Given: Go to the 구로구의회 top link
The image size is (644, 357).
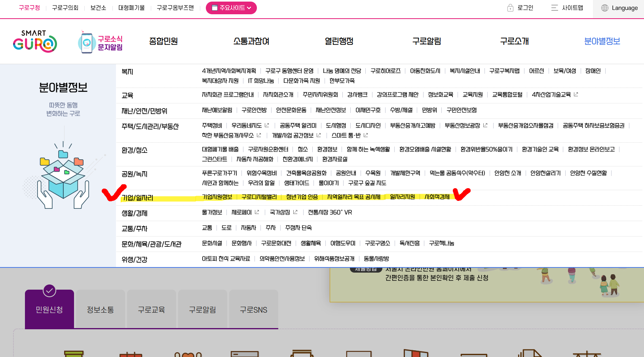Looking at the screenshot, I should coord(65,8).
